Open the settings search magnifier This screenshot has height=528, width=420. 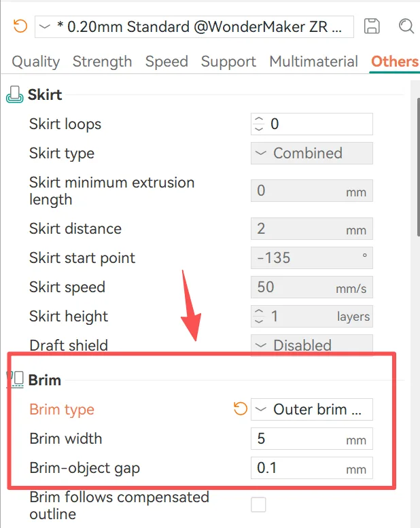pyautogui.click(x=406, y=26)
